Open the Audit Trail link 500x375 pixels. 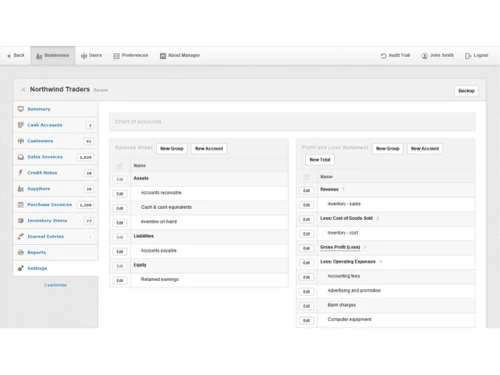coord(395,55)
